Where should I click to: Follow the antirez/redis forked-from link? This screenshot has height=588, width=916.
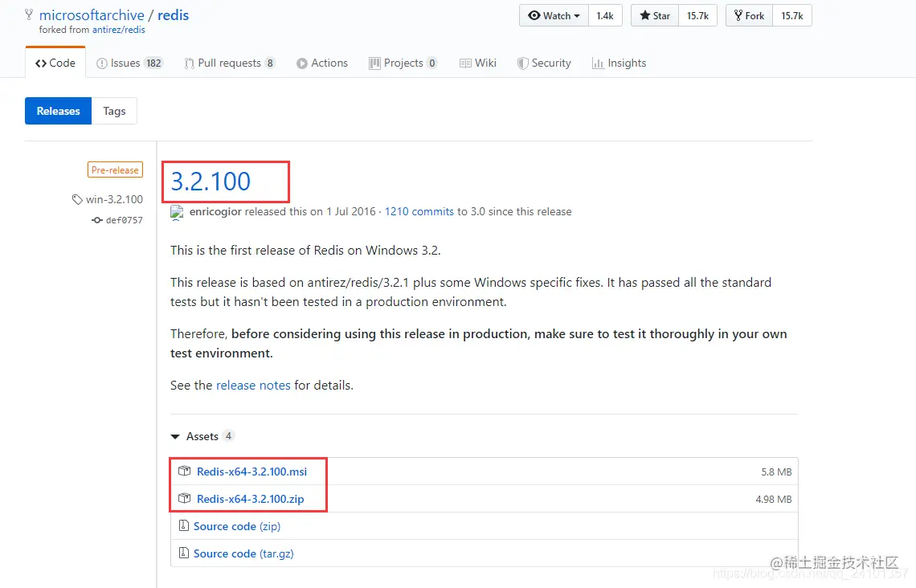pos(119,30)
